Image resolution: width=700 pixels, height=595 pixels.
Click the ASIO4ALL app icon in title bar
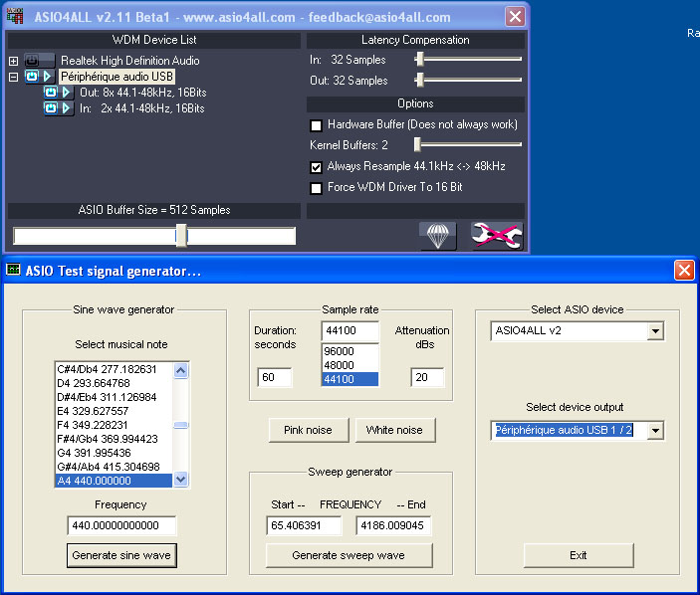point(15,17)
